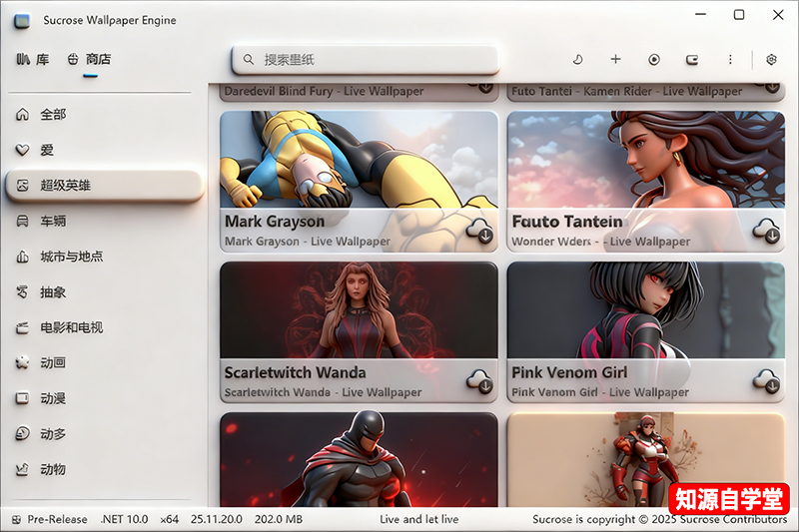This screenshot has height=532, width=799.
Task: Download the Mark Grayson wallpaper
Action: pyautogui.click(x=480, y=232)
